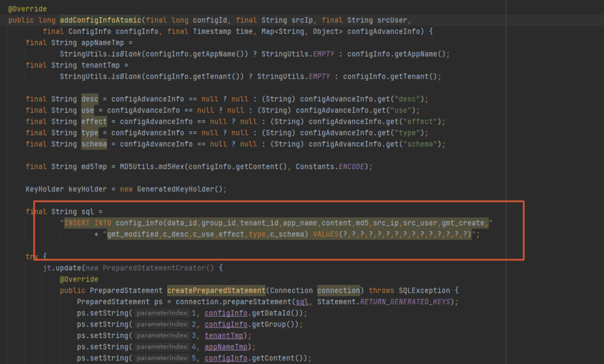
Task: Click the createPreparedStatement method name
Action: coord(216,291)
